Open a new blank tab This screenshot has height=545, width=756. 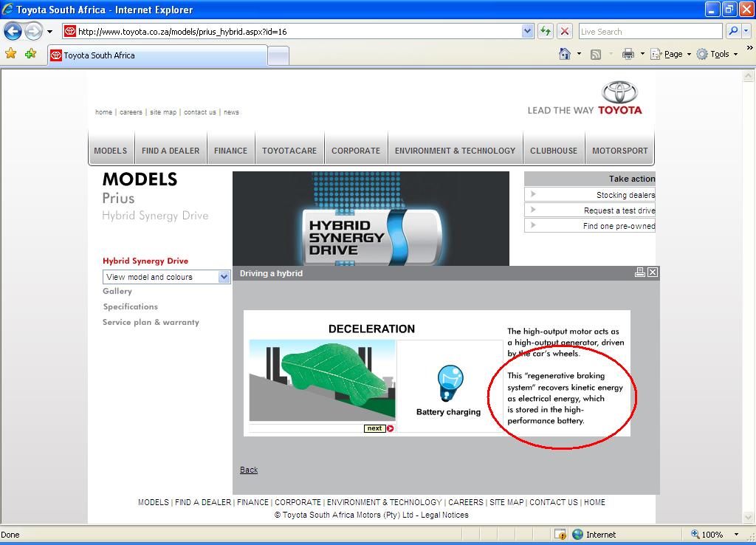278,56
